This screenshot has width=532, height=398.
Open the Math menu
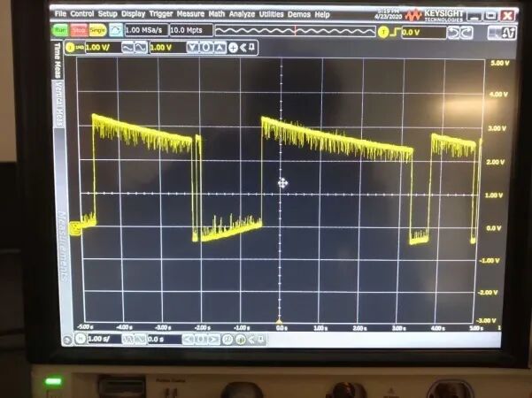217,14
